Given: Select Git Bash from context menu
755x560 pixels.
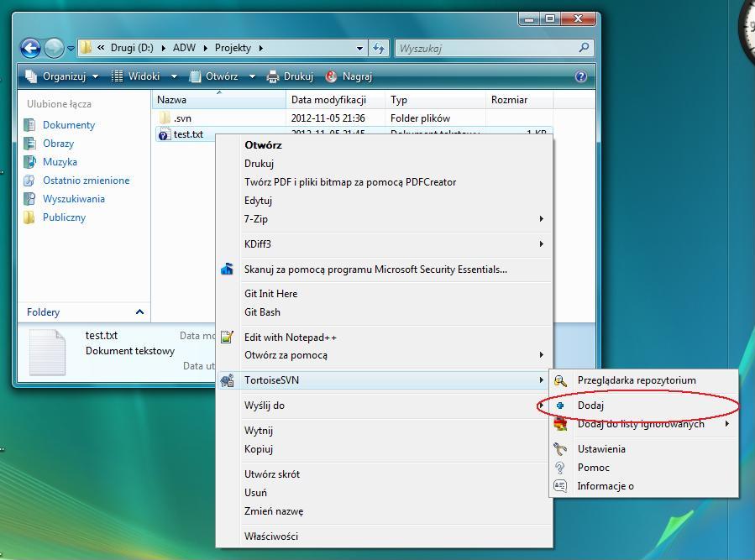Looking at the screenshot, I should point(262,312).
